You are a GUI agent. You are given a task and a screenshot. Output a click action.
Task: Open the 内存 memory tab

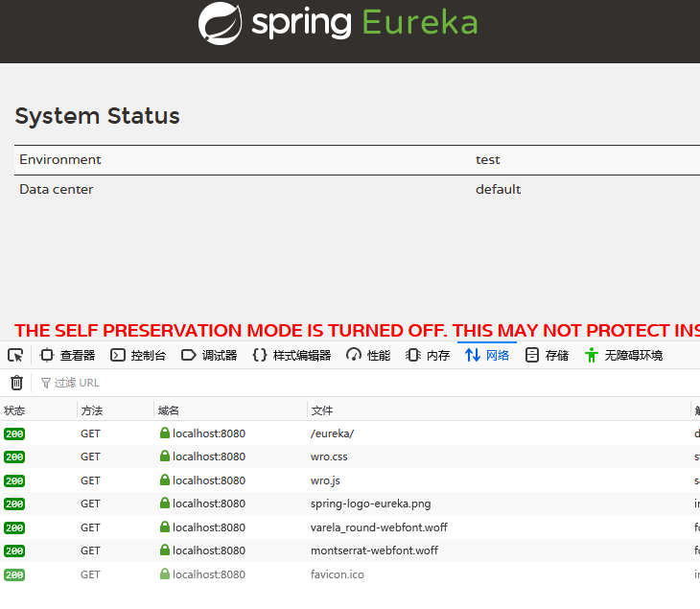[x=428, y=356]
